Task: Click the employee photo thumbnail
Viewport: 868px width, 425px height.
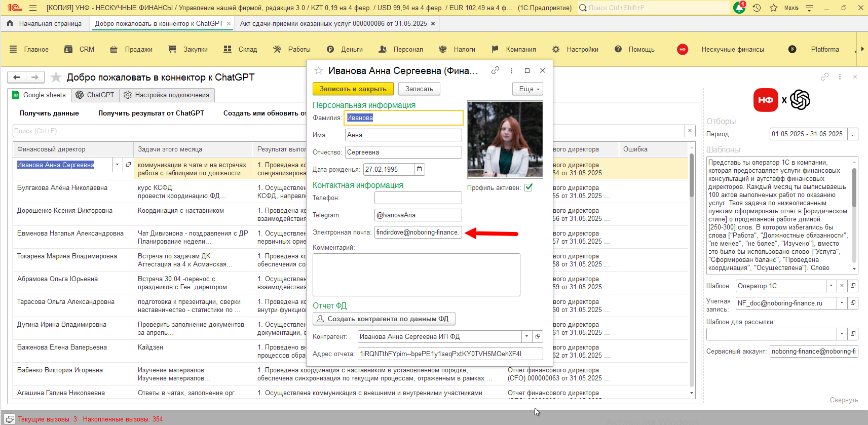Action: pos(505,139)
